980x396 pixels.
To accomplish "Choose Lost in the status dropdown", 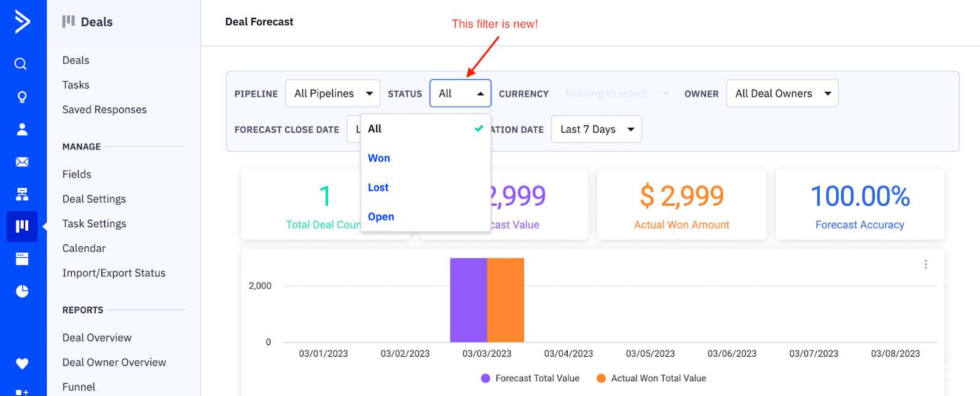I will pos(378,188).
